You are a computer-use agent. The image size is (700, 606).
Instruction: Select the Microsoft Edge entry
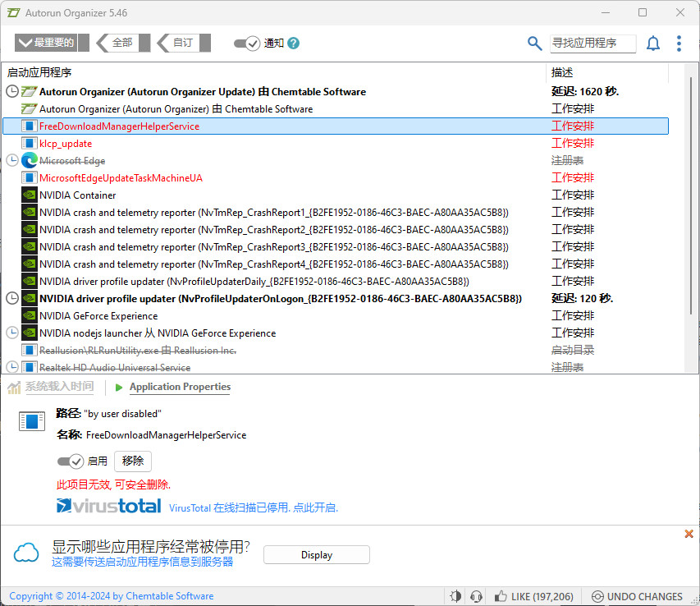tap(336, 160)
